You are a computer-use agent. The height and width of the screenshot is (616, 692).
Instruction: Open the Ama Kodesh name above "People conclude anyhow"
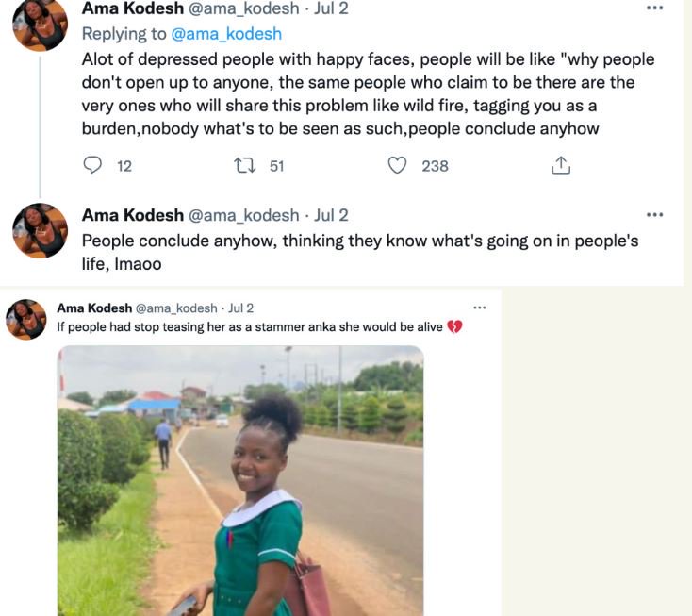[131, 215]
